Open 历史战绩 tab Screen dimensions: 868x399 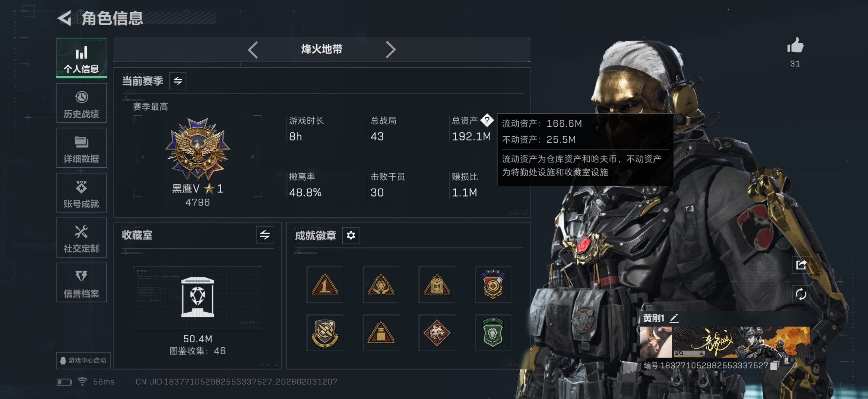[x=81, y=103]
